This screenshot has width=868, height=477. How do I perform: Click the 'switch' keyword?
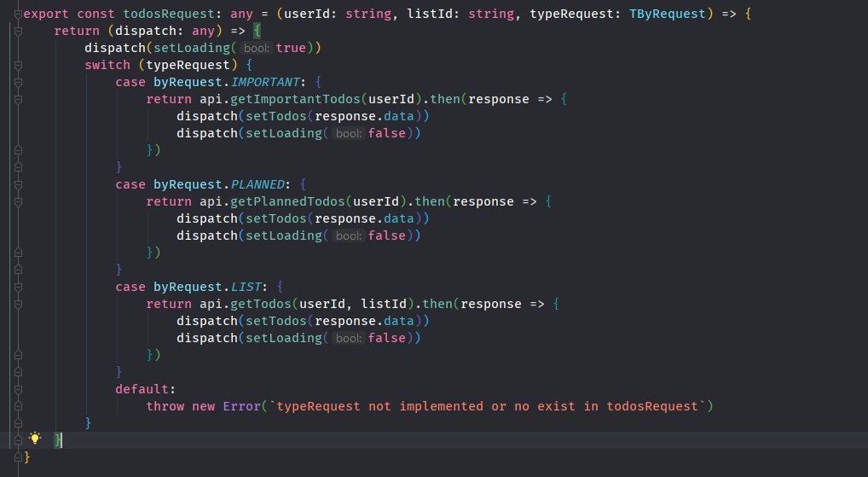point(107,66)
